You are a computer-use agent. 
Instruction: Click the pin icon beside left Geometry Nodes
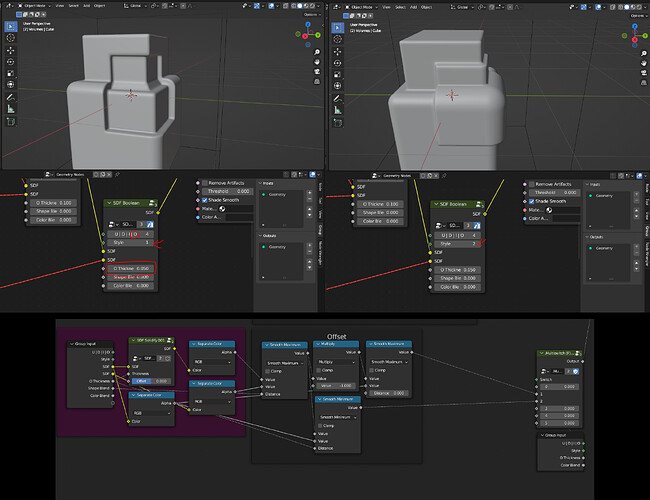(x=117, y=175)
